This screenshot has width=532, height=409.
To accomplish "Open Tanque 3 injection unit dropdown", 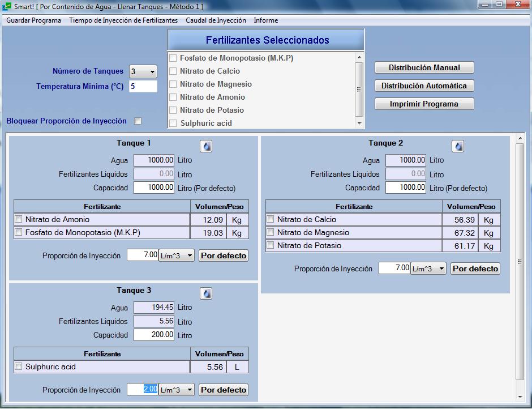I will point(177,390).
